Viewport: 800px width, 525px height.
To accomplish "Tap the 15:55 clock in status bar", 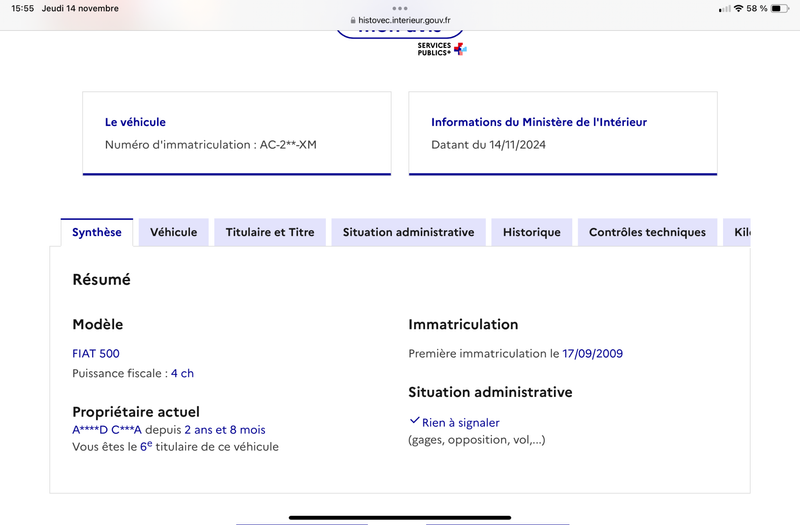I will tap(22, 9).
